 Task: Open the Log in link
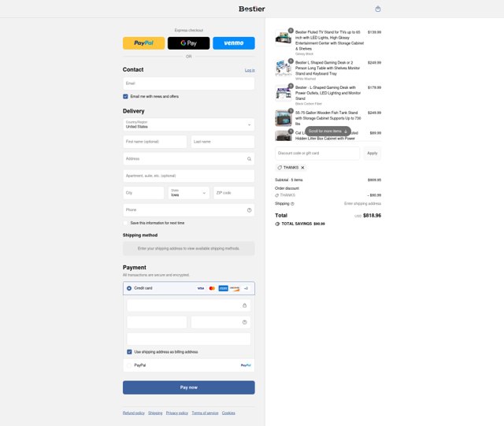(250, 70)
